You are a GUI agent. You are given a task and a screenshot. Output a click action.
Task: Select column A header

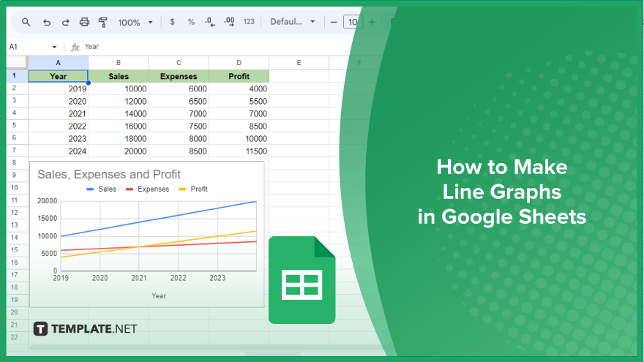(x=58, y=63)
